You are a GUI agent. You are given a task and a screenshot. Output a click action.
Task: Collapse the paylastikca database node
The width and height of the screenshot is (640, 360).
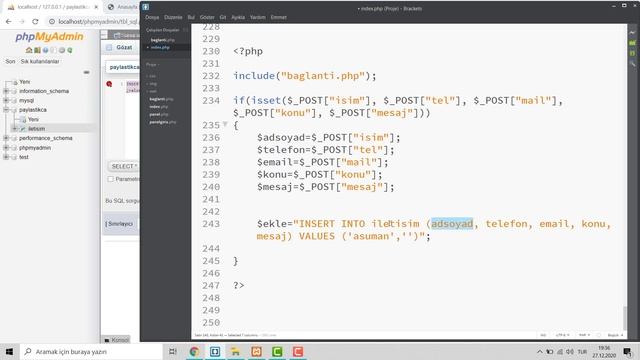(6, 110)
